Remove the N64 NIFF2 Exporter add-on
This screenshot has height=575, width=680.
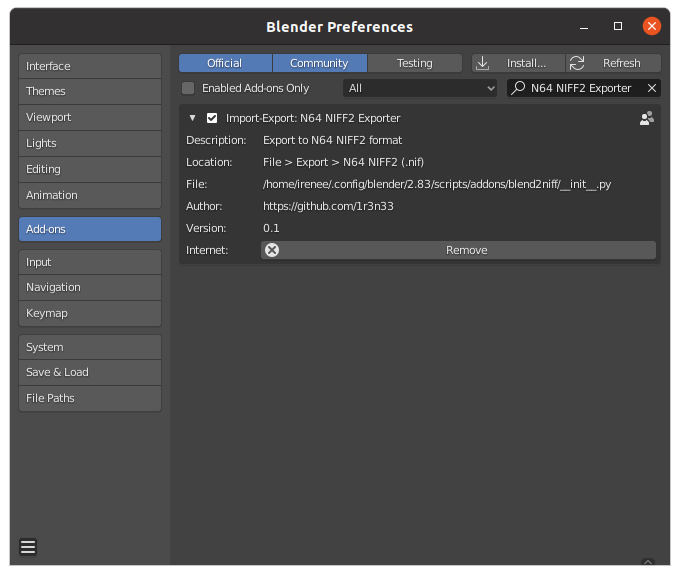[x=458, y=250]
